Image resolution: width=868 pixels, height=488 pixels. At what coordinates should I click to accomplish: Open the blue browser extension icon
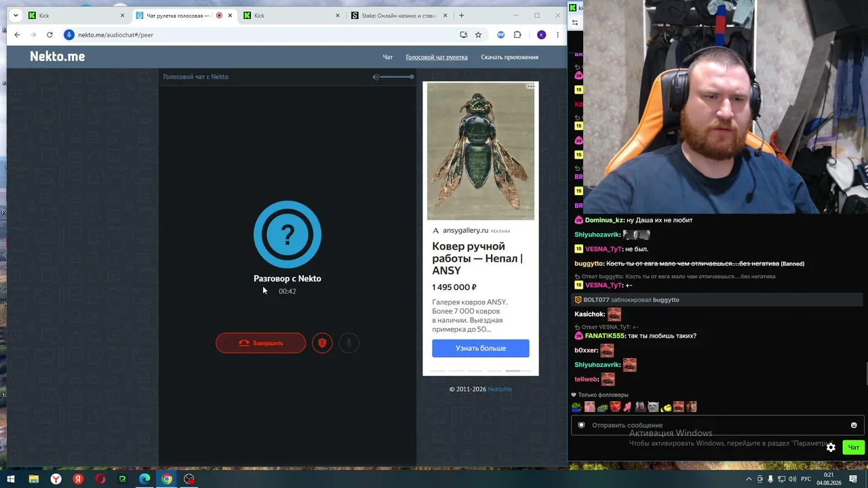tap(501, 35)
